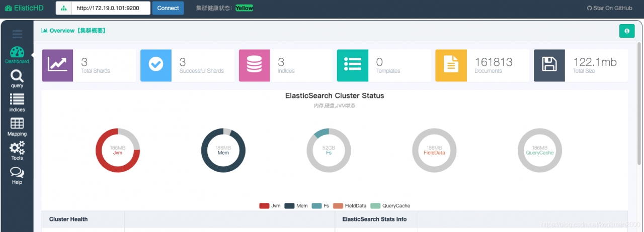Click the Successful Shards label

(x=202, y=71)
